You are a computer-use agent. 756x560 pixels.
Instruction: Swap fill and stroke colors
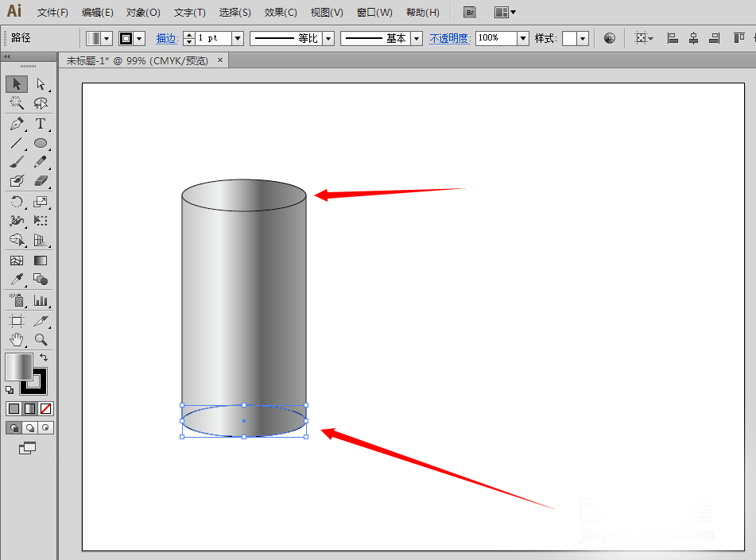point(44,357)
